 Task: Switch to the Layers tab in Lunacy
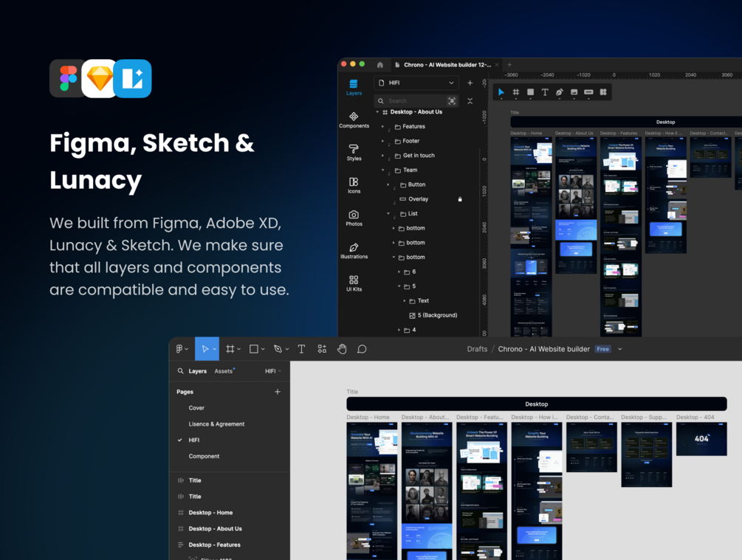(x=354, y=88)
